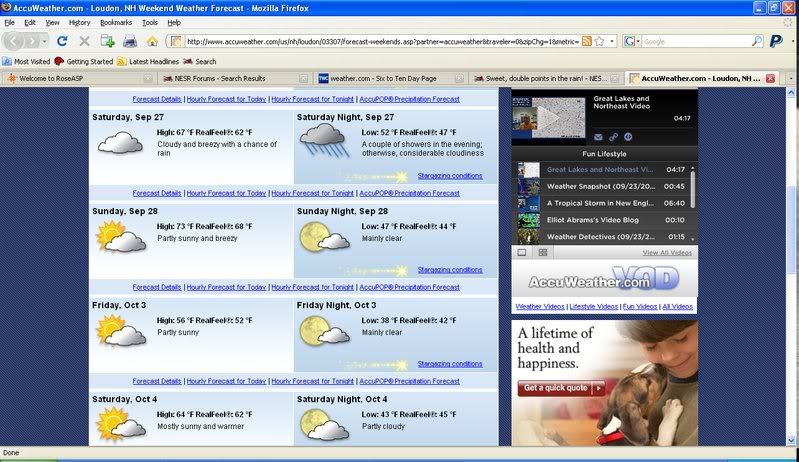Screen dimensions: 799x462
Task: Go to the home page icon
Action: point(152,41)
